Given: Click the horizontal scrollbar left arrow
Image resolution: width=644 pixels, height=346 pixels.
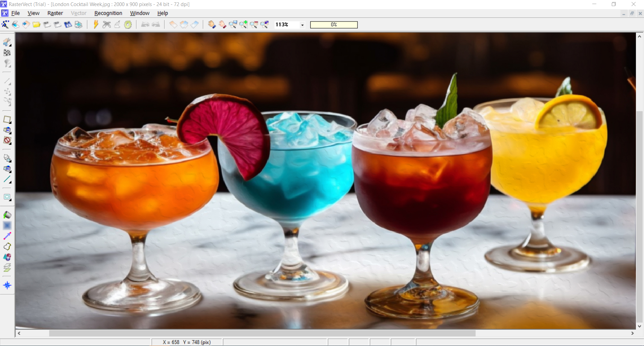Looking at the screenshot, I should pos(19,333).
